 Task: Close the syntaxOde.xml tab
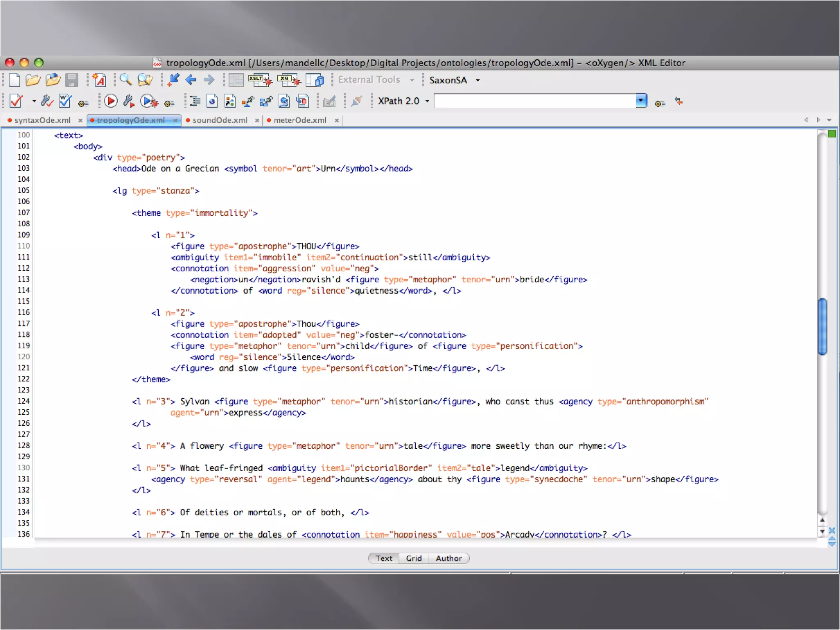[80, 121]
